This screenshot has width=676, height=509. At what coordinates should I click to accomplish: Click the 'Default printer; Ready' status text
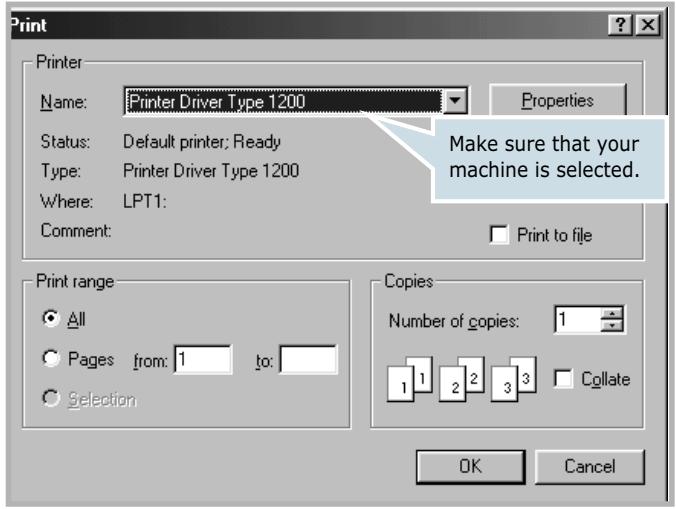click(202, 142)
